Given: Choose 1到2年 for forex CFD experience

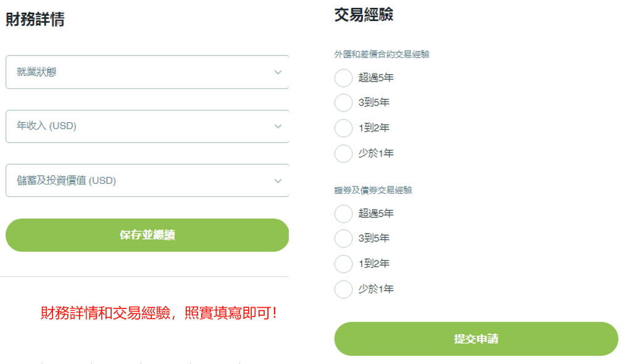Looking at the screenshot, I should pyautogui.click(x=343, y=128).
